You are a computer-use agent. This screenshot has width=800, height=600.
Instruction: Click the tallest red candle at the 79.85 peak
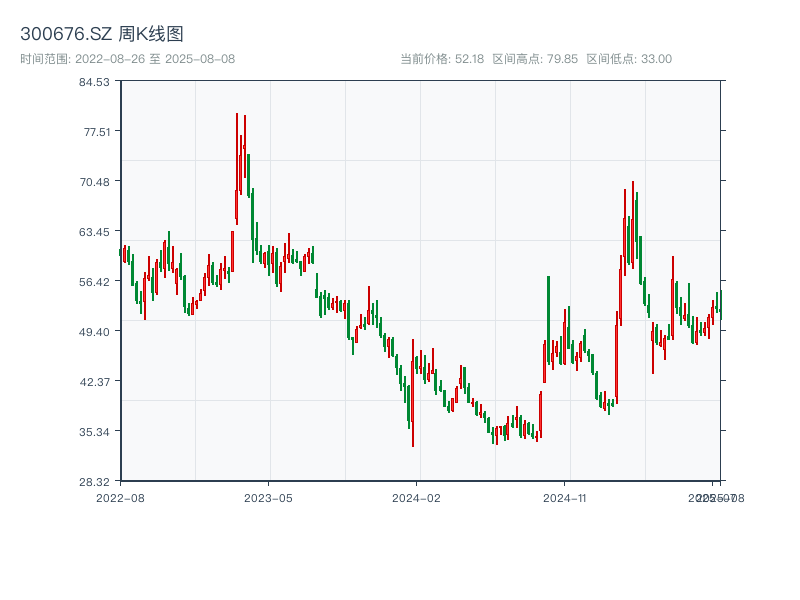point(237,169)
